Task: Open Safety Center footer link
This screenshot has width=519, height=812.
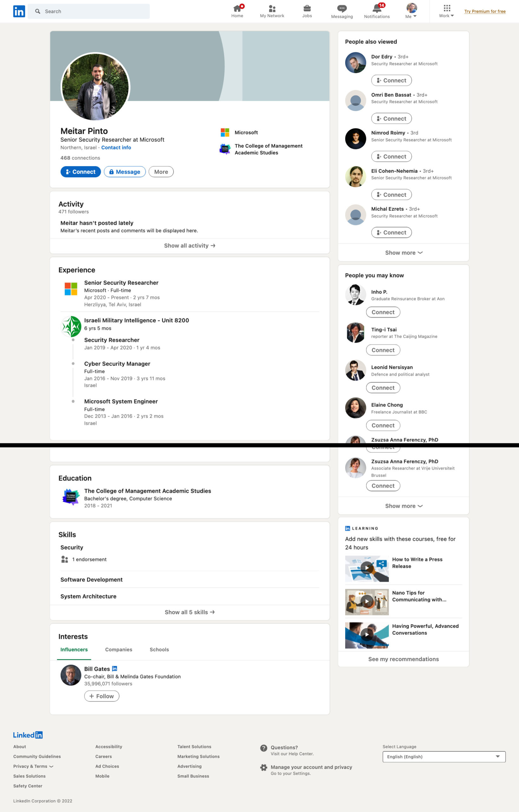Action: click(28, 786)
